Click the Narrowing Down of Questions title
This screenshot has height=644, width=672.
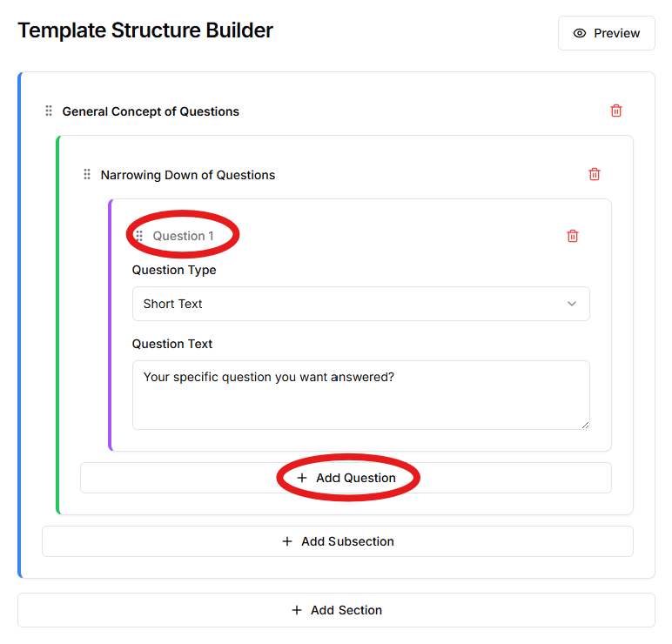point(188,175)
